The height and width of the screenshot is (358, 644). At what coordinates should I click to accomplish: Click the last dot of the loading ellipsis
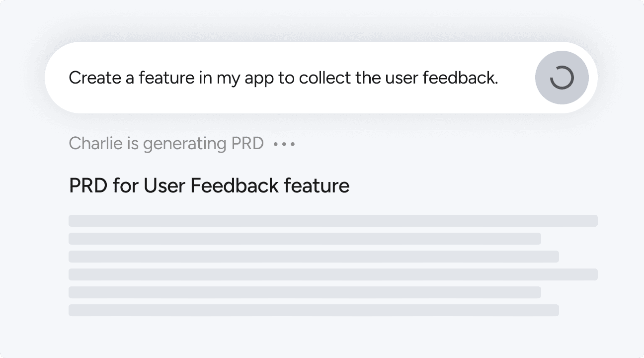click(x=293, y=144)
